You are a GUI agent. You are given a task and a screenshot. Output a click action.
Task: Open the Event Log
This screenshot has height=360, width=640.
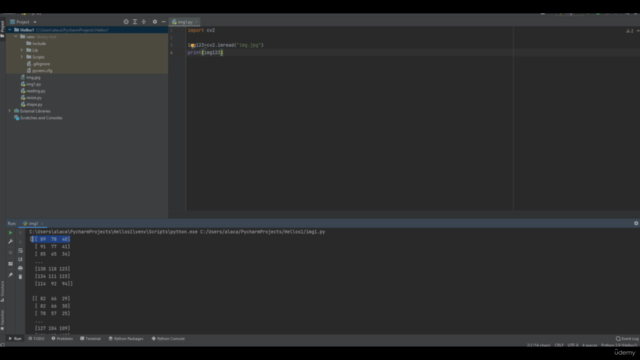(x=627, y=338)
